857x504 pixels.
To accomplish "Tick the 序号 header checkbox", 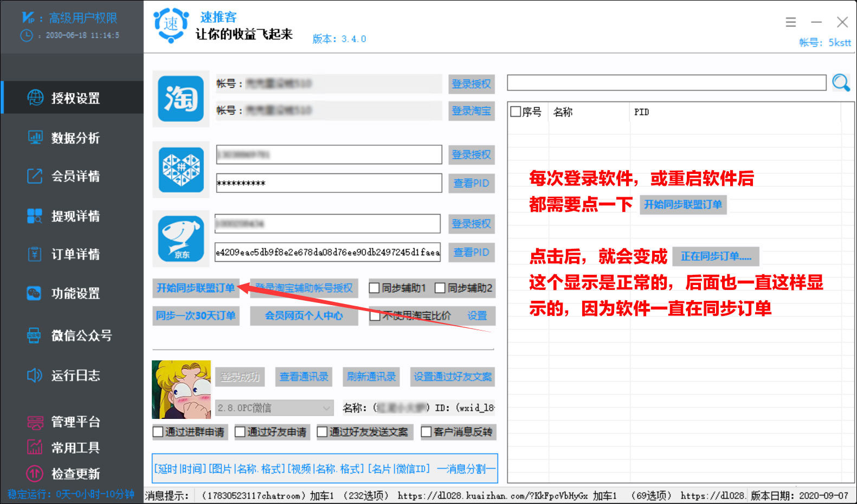I will tap(516, 112).
